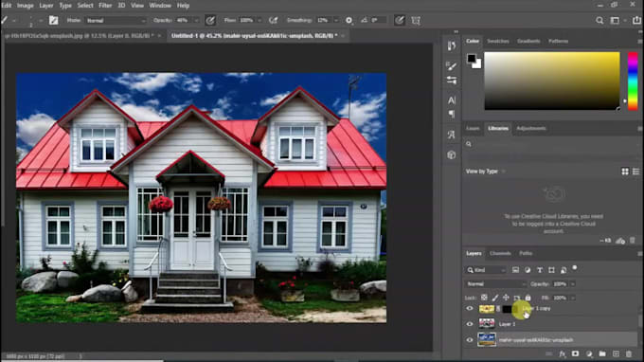Open the Brushes panel icon in dock
644x362 pixels.
point(452,65)
